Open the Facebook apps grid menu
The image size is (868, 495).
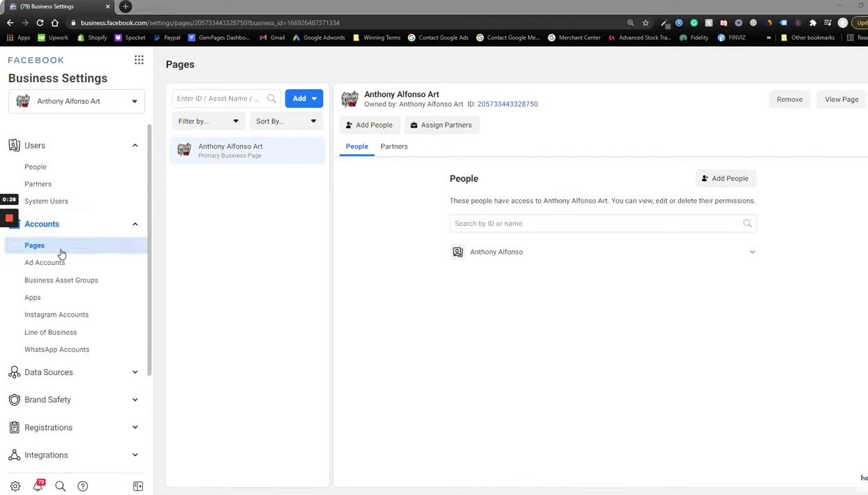click(x=139, y=60)
